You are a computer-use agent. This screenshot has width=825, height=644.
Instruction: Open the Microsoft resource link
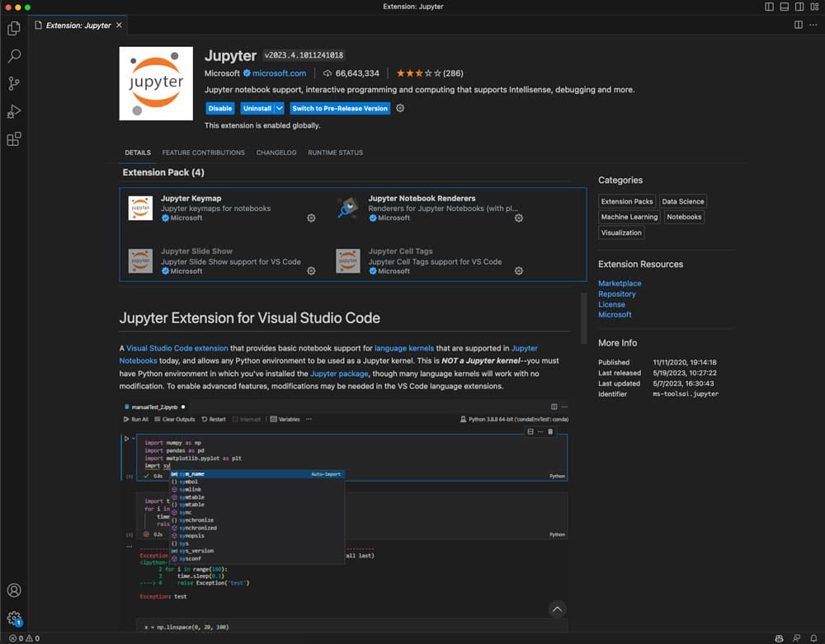click(x=615, y=314)
